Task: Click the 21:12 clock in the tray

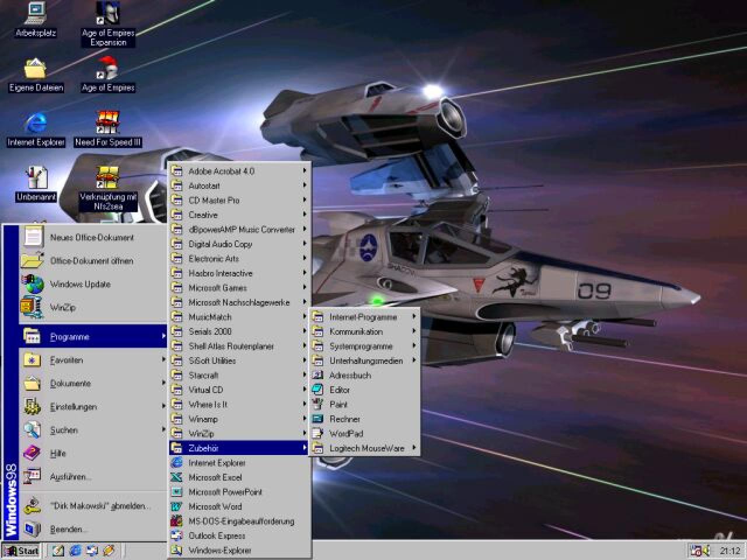Action: point(729,550)
